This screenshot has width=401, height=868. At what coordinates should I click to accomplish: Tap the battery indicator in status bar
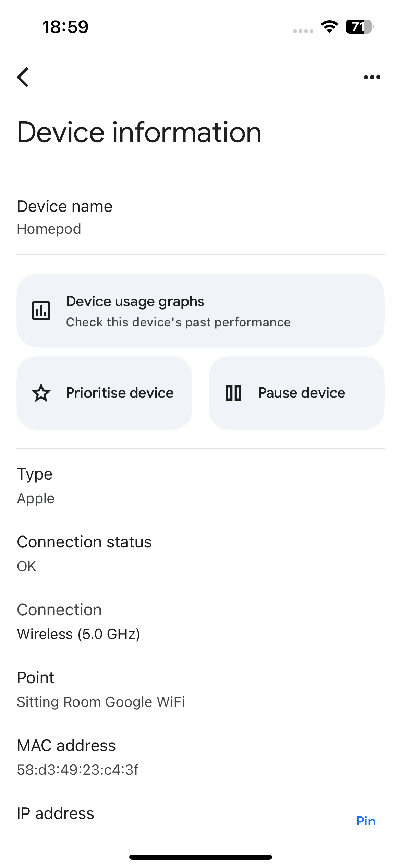click(359, 27)
